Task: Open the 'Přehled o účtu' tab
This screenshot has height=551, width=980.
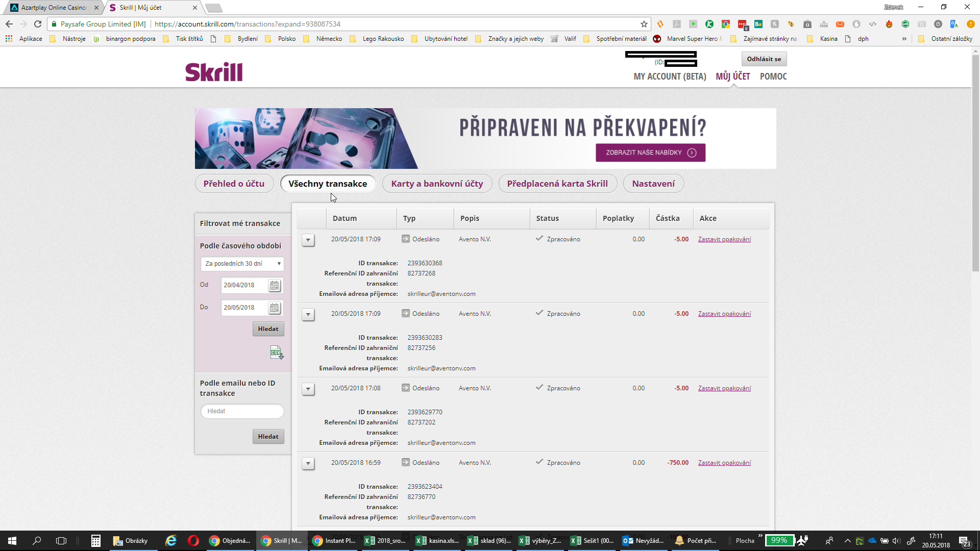Action: pos(234,184)
